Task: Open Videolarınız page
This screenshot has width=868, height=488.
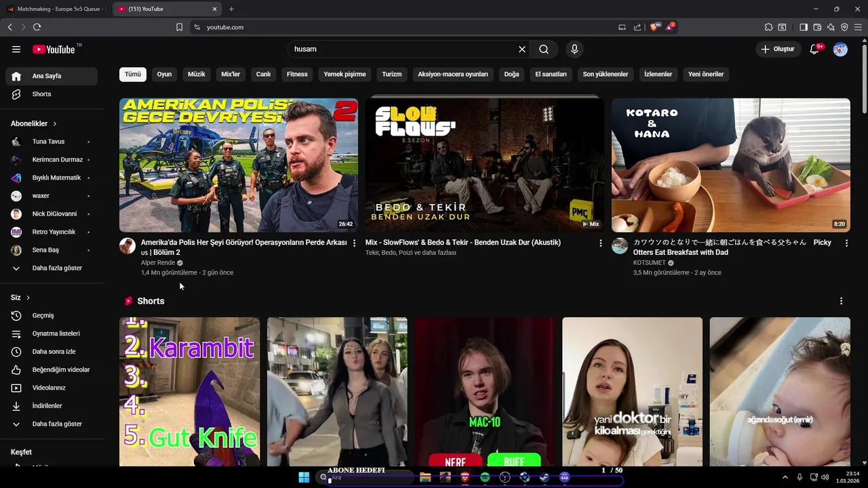Action: click(x=52, y=388)
